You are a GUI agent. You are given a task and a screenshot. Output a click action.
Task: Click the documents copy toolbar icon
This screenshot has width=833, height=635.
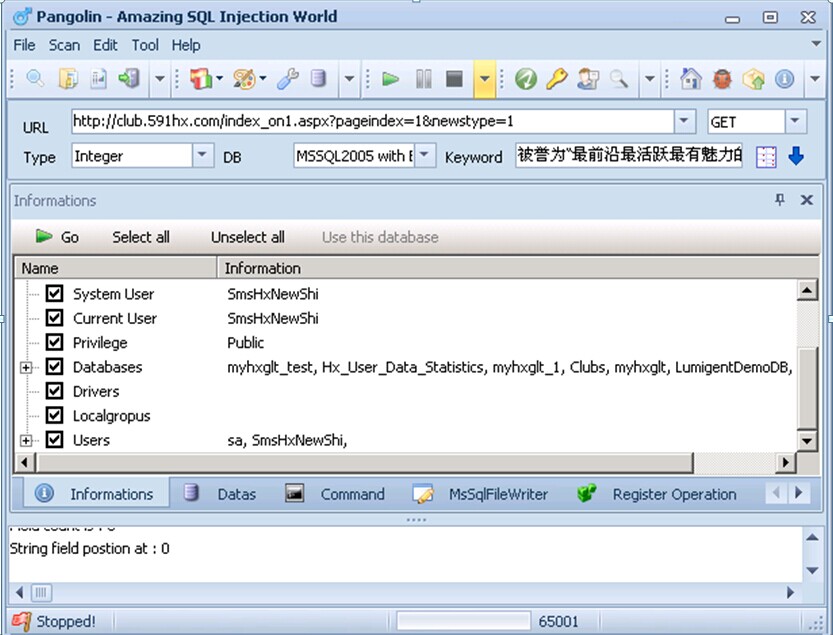(x=68, y=79)
